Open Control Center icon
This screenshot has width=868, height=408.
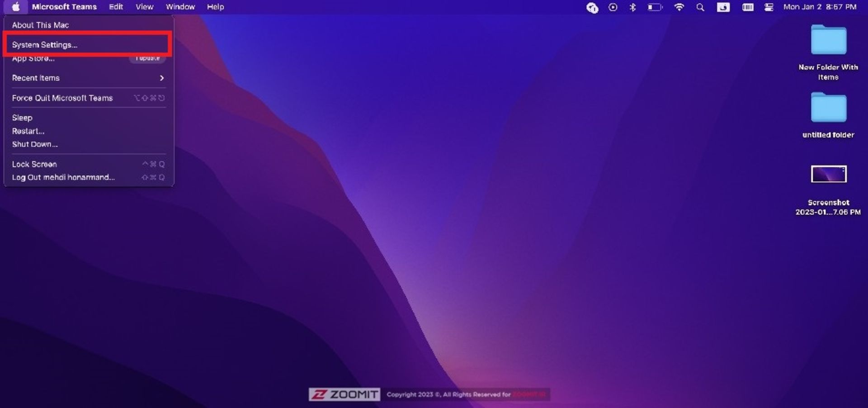[769, 7]
